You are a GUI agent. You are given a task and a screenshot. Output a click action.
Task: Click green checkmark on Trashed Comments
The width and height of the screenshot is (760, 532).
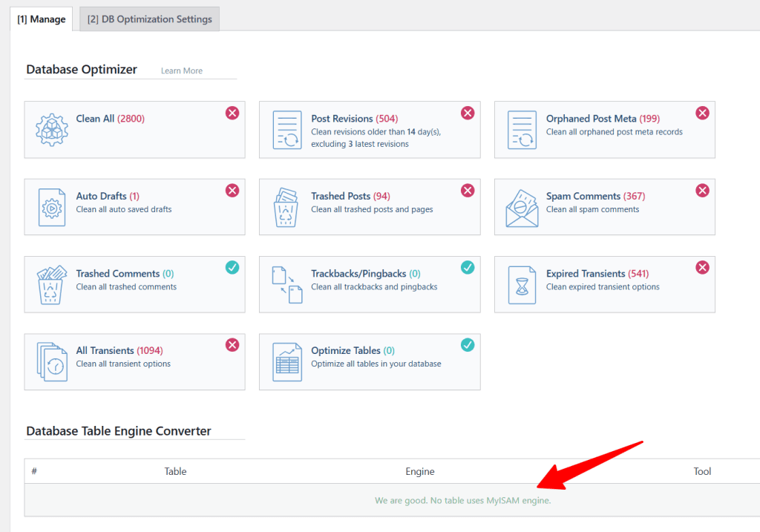232,267
